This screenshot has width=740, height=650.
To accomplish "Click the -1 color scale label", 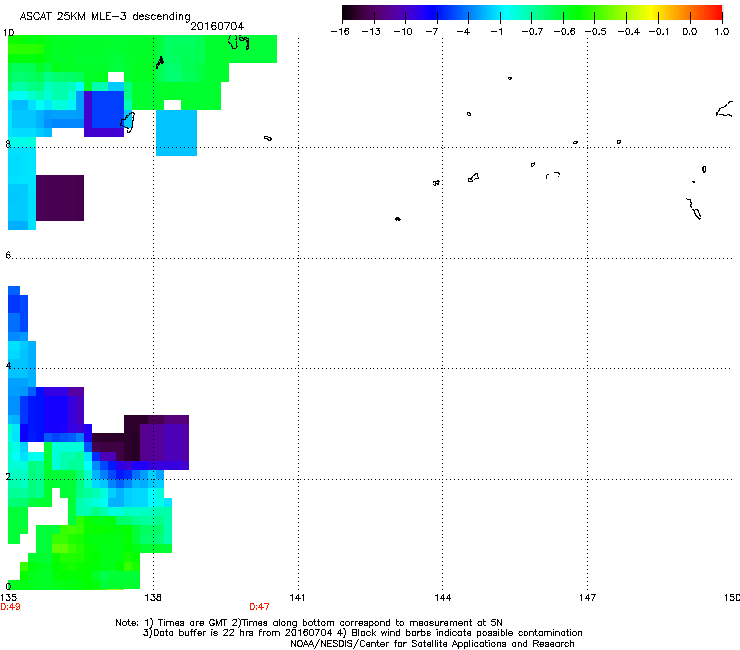I will [496, 32].
